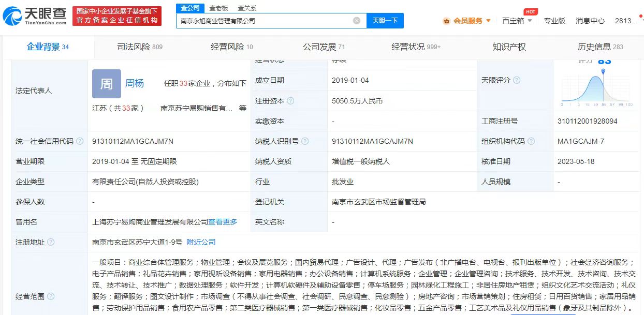The image size is (644, 315).
Task: Select the 经营风险 tab
Action: pos(232,47)
